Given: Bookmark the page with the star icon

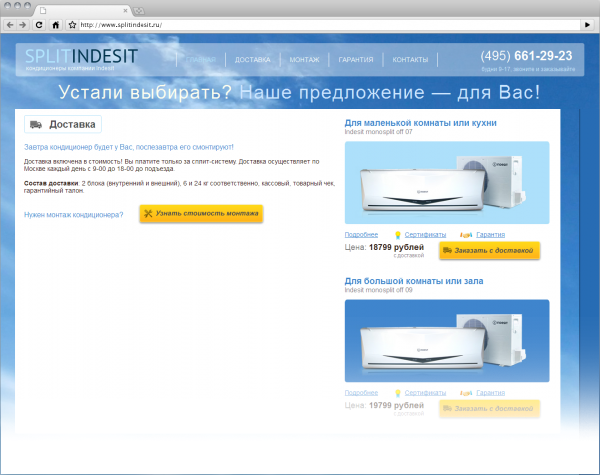Looking at the screenshot, I should (x=72, y=25).
